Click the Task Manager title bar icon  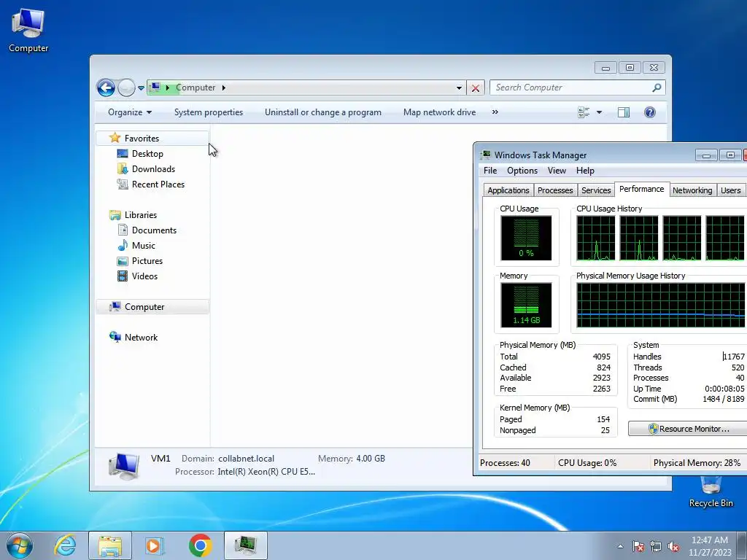coord(485,155)
